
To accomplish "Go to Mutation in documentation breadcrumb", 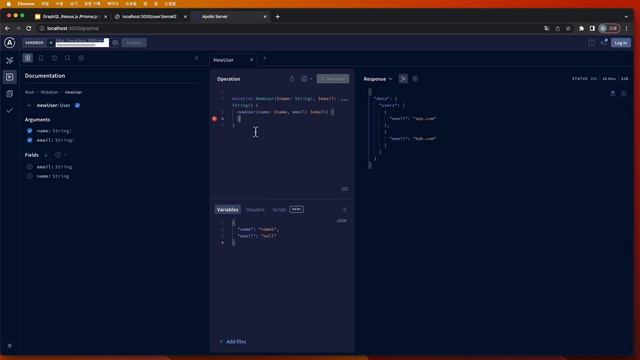I will pyautogui.click(x=49, y=92).
